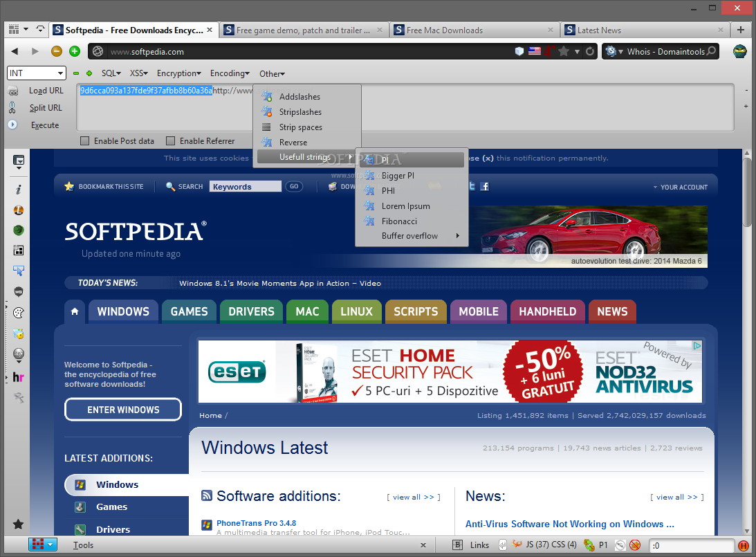The image size is (756, 557).
Task: Expand YOUR ACCOUNT dropdown
Action: click(x=681, y=187)
